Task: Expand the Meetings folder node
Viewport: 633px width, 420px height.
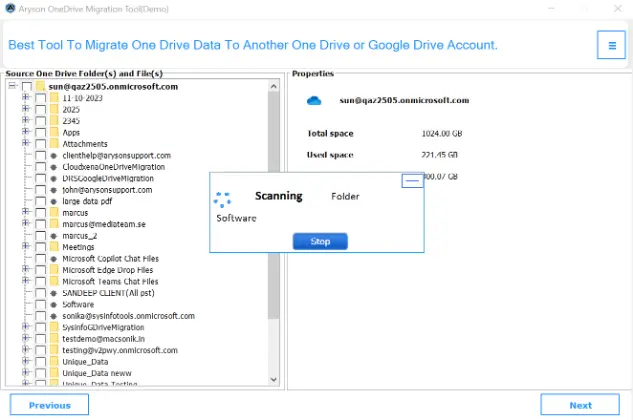Action: pyautogui.click(x=26, y=246)
